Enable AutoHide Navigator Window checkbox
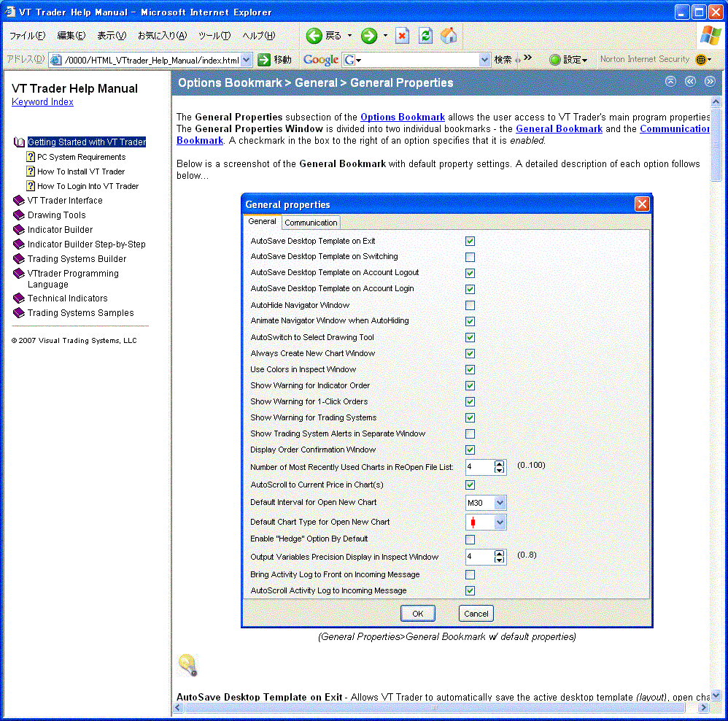The width and height of the screenshot is (728, 721). (x=470, y=305)
